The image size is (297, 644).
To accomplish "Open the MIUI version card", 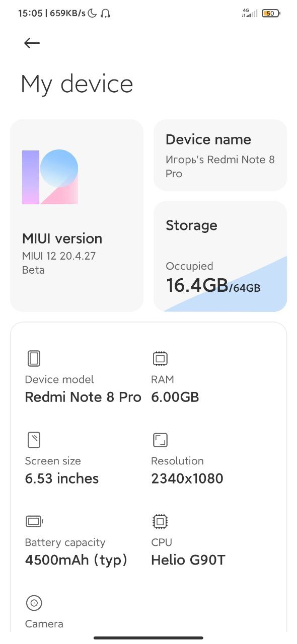I will (x=77, y=215).
